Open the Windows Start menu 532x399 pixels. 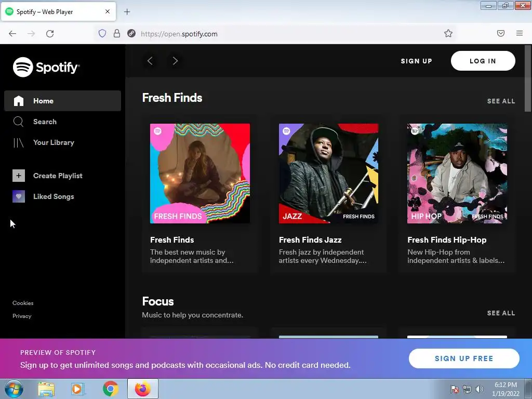pyautogui.click(x=14, y=389)
